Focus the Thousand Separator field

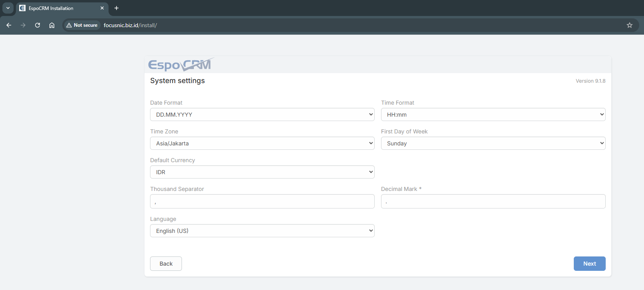click(x=262, y=201)
